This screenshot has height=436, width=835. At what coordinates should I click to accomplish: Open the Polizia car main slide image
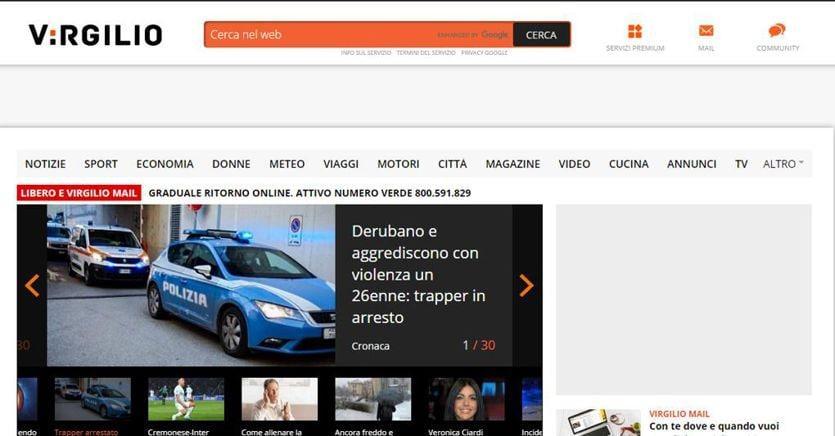point(191,285)
